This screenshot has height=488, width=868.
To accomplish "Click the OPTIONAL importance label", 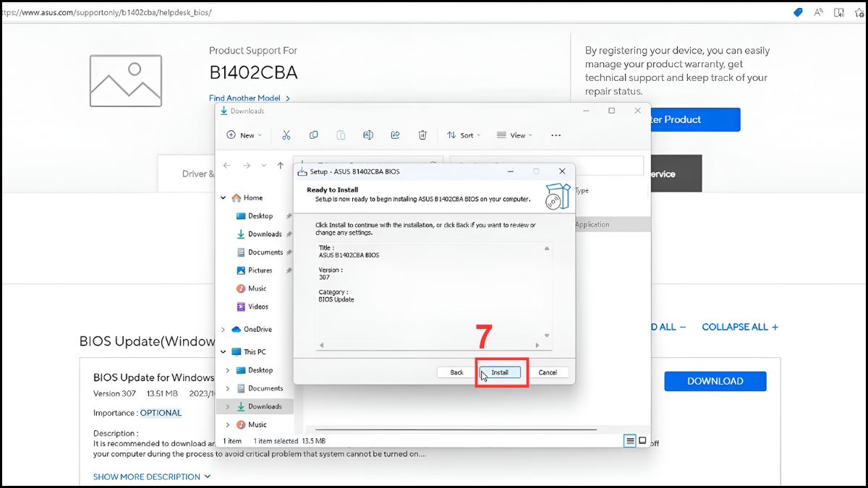I will point(161,413).
